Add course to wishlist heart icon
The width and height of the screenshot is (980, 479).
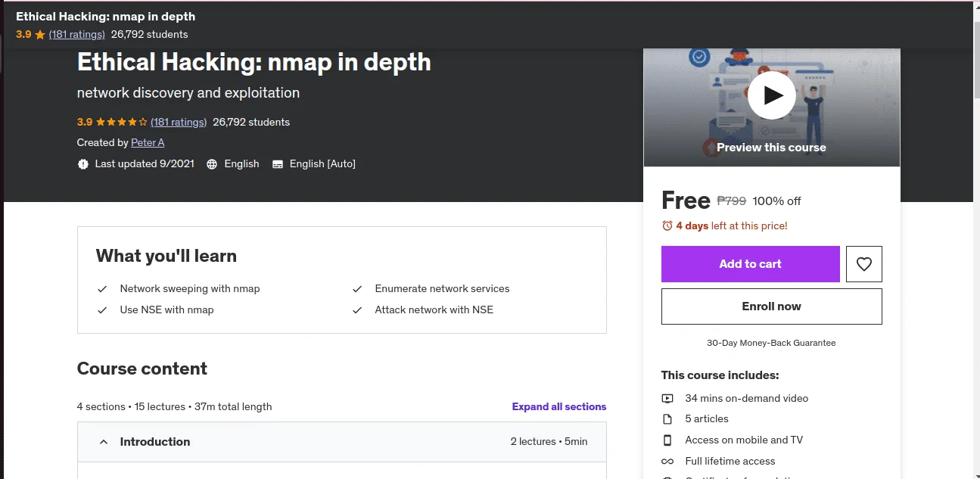point(864,264)
